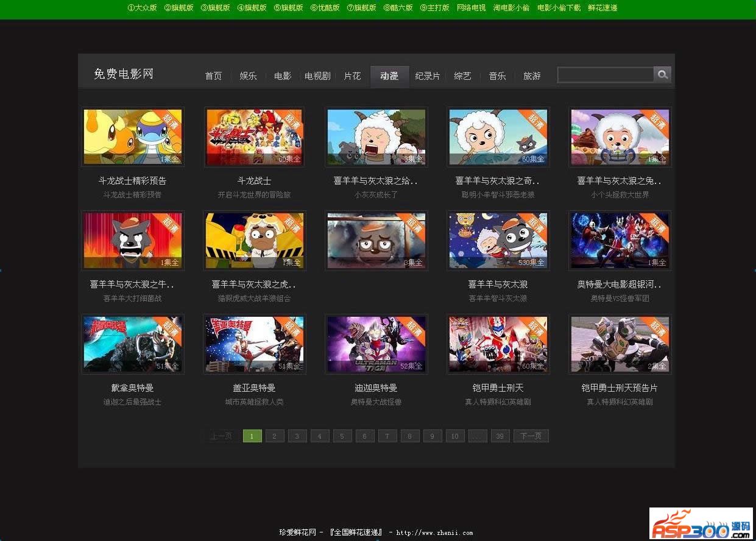The image size is (756, 541).
Task: Go to the 综艺 tab
Action: (462, 76)
